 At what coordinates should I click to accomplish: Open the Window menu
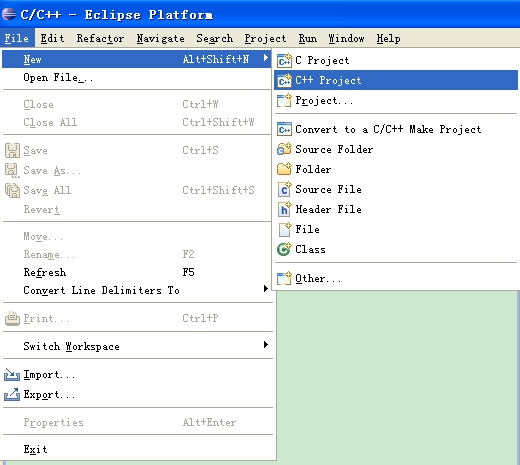click(346, 38)
